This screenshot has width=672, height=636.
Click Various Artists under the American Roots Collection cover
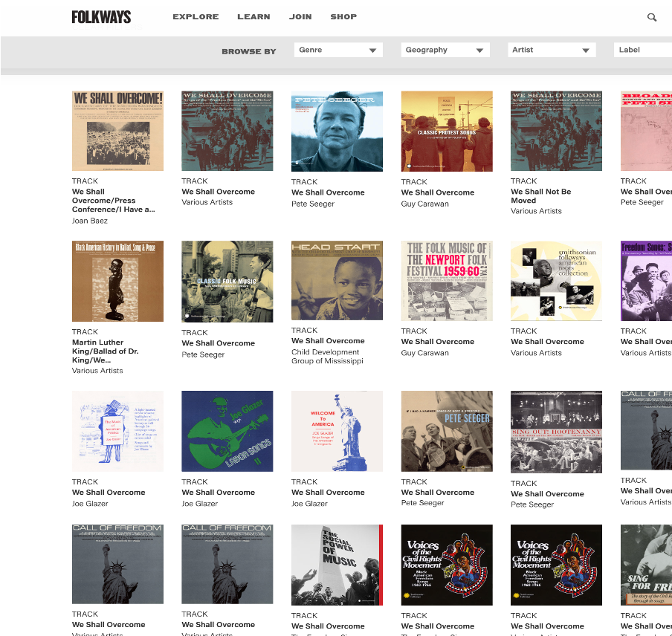tap(536, 353)
